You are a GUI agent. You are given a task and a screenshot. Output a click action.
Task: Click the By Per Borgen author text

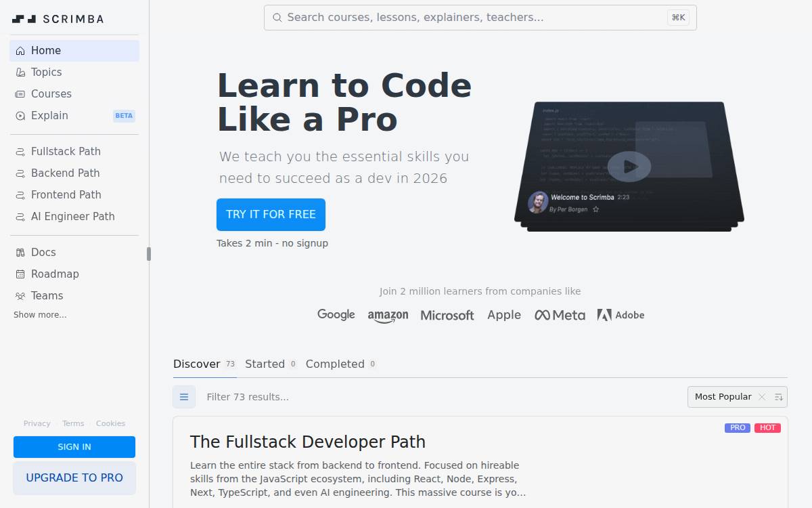[568, 210]
